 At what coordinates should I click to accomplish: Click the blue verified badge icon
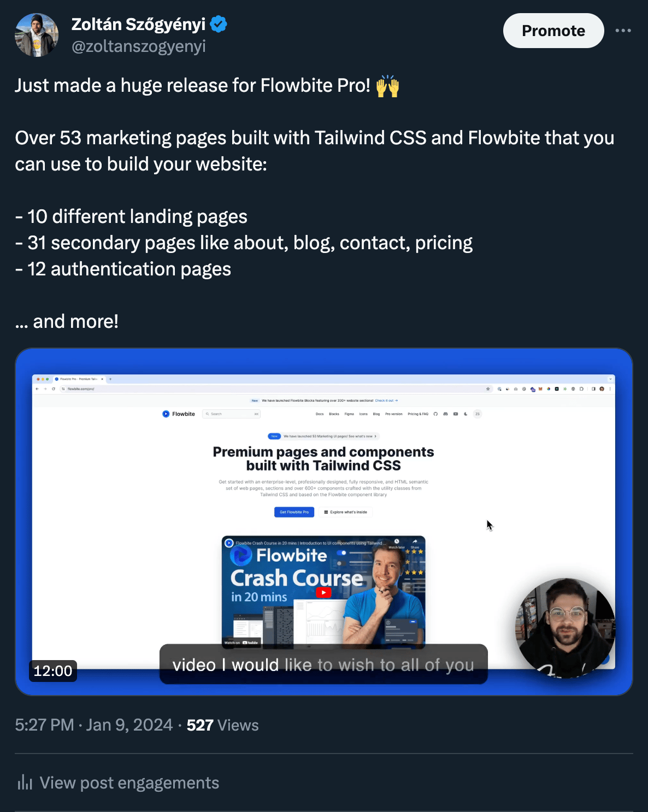point(219,24)
